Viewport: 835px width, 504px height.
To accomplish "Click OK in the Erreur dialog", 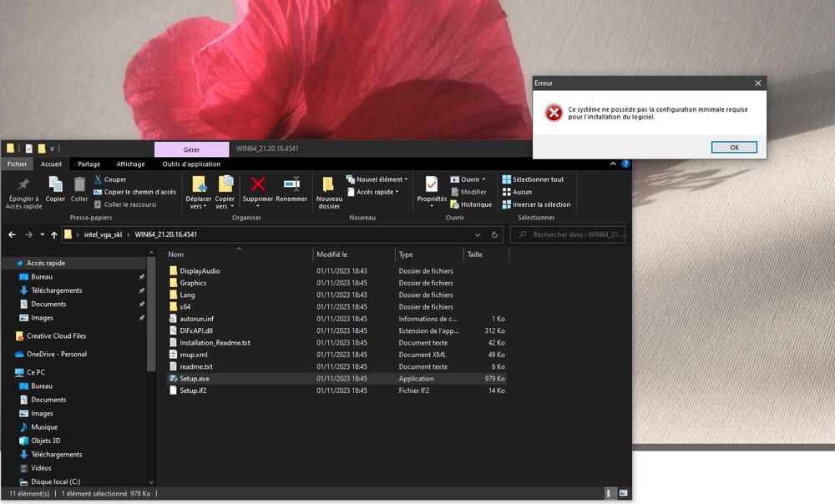I will (734, 148).
